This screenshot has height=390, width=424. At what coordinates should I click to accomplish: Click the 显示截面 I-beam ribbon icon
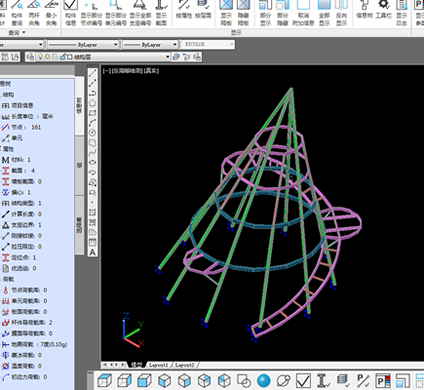coord(161,13)
